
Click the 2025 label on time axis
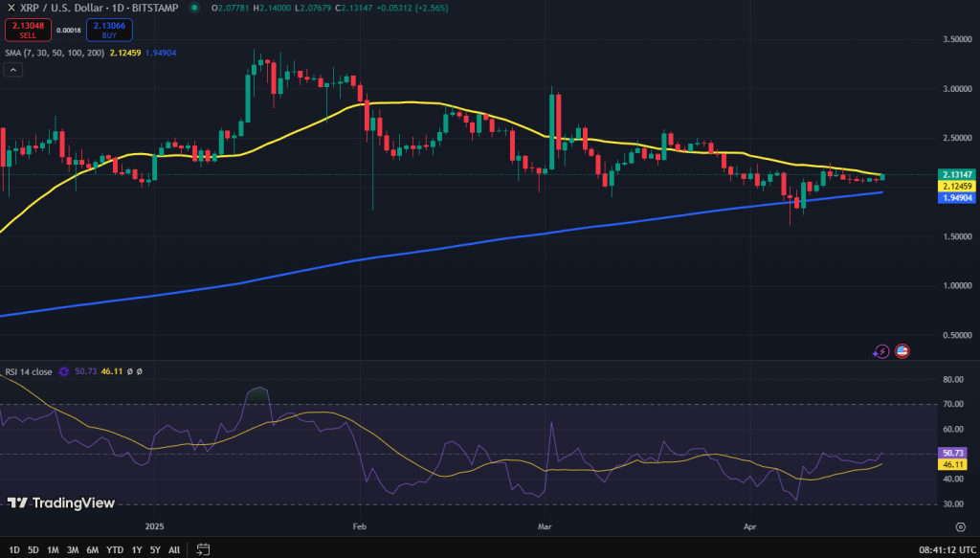[153, 526]
